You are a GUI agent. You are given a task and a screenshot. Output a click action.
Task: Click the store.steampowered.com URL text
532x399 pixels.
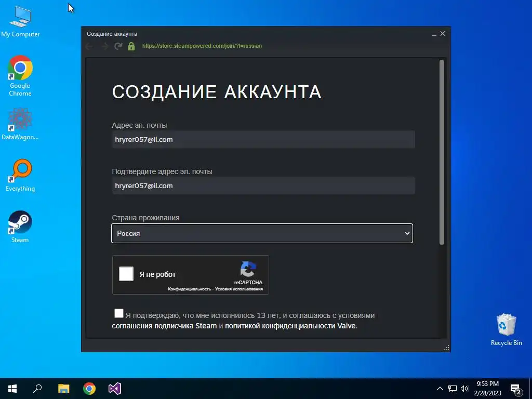coord(202,46)
